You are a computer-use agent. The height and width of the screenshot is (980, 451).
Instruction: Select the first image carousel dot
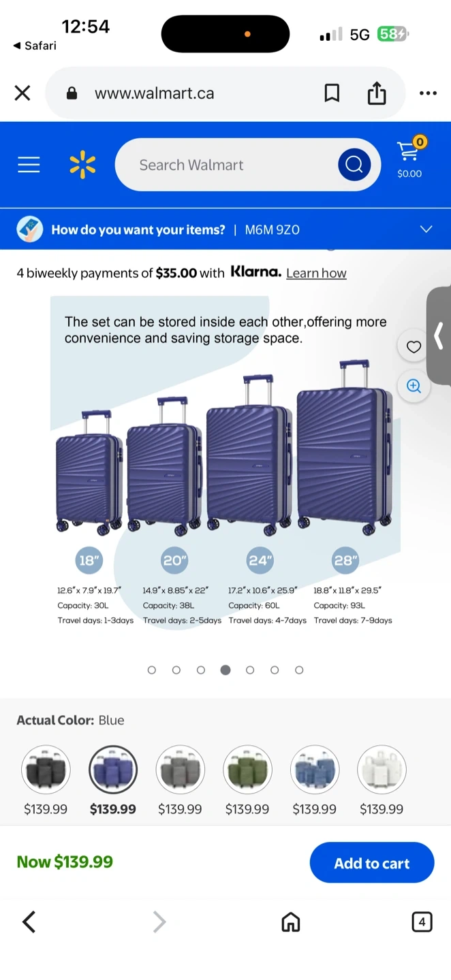pyautogui.click(x=152, y=670)
